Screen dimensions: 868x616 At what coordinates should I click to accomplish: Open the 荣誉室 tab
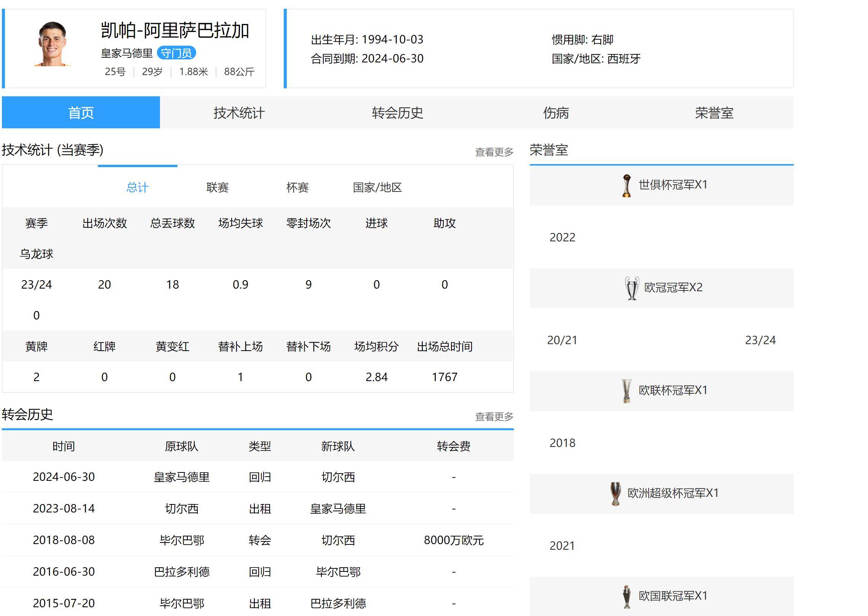[x=715, y=112]
